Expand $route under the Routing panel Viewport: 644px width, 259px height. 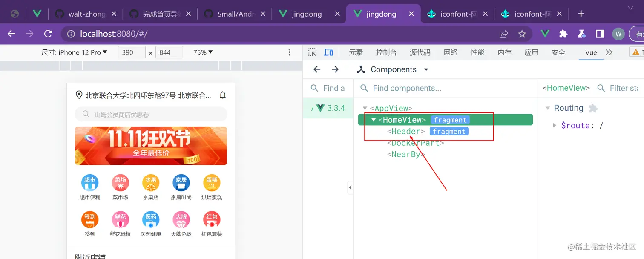point(554,125)
